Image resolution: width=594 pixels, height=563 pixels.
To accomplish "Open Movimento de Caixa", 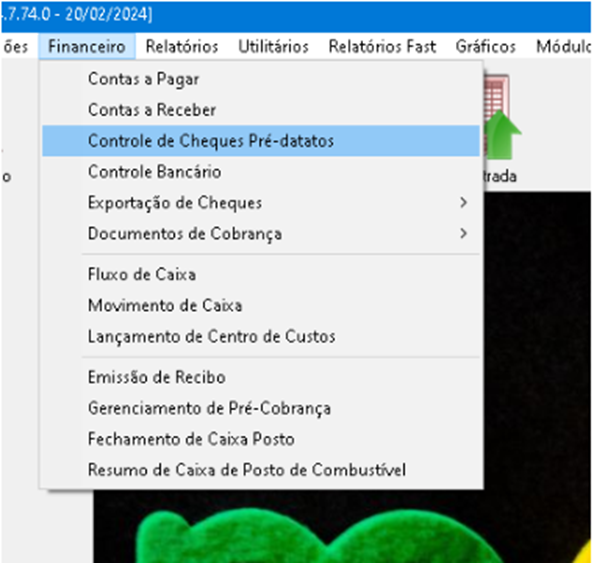I will tap(261, 305).
